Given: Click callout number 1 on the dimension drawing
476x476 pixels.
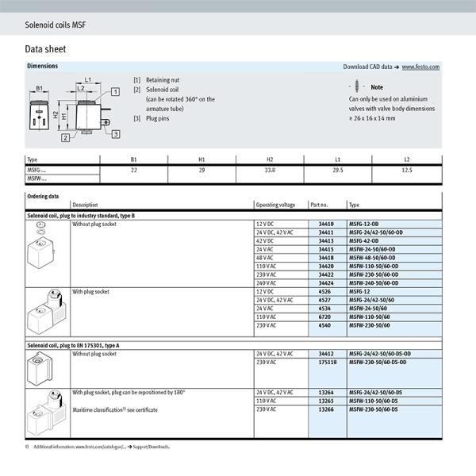Looking at the screenshot, I should point(115,91).
